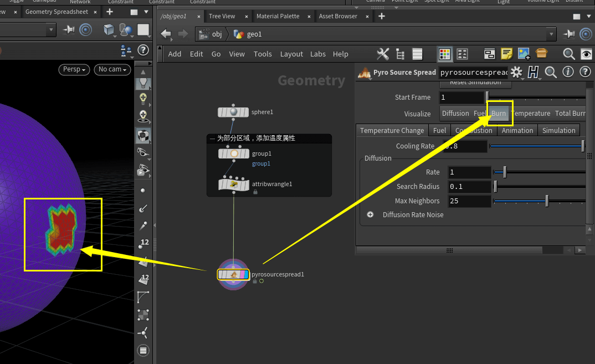Screen dimensions: 595x364
Task: Open the No cam camera dropdown
Action: click(x=112, y=69)
